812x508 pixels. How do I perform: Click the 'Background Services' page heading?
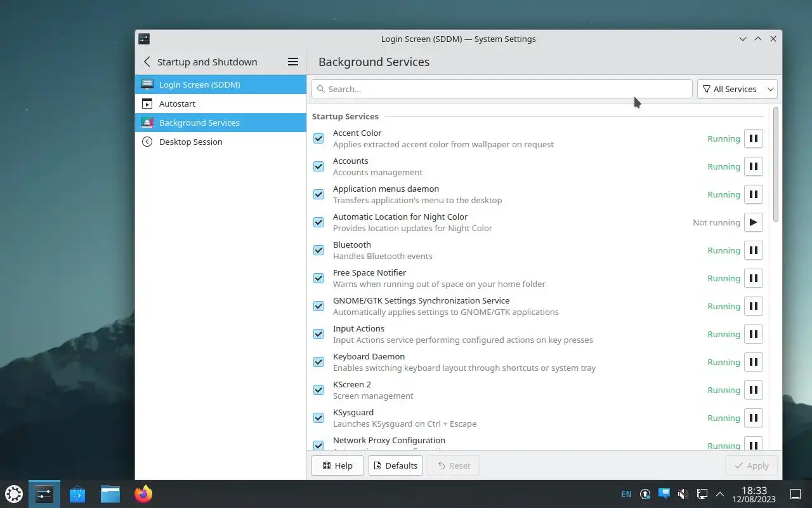(374, 62)
